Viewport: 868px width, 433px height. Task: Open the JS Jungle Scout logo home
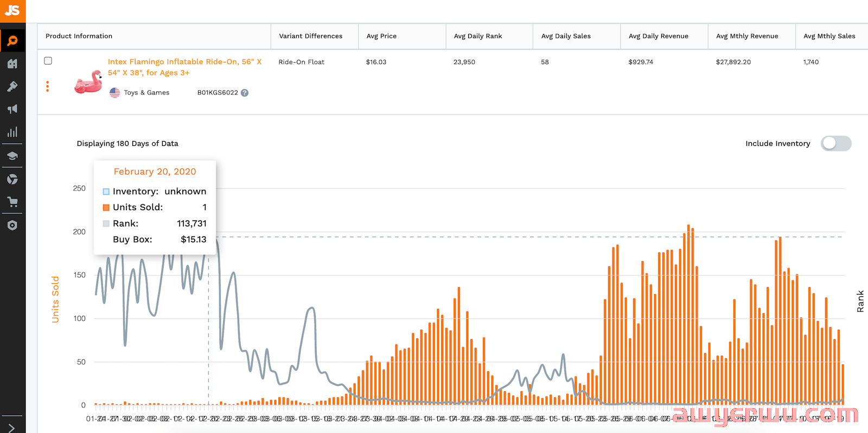[12, 10]
